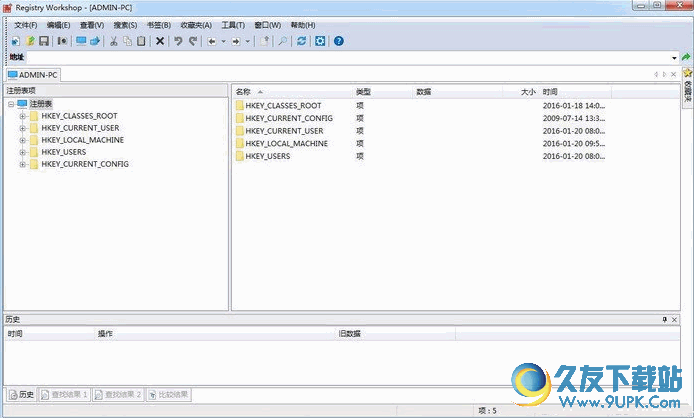Sort list by the 类型 column header
This screenshot has height=418, width=694.
click(x=382, y=92)
